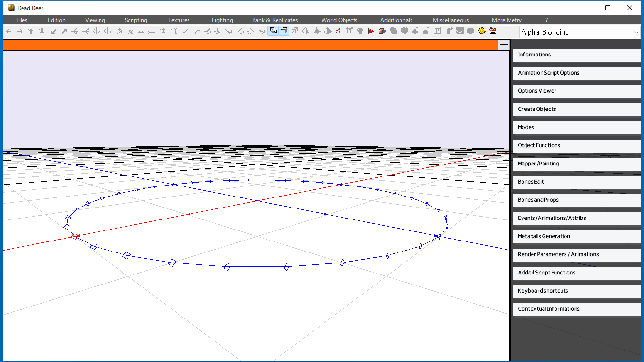This screenshot has width=644, height=362.
Task: Click the yellow note toolbar icon
Action: (481, 31)
